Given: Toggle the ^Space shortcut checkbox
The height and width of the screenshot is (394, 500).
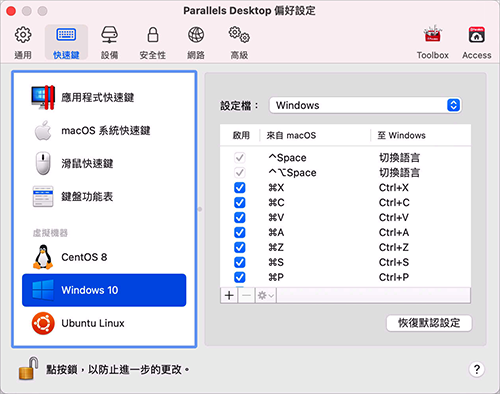Looking at the screenshot, I should [x=239, y=157].
